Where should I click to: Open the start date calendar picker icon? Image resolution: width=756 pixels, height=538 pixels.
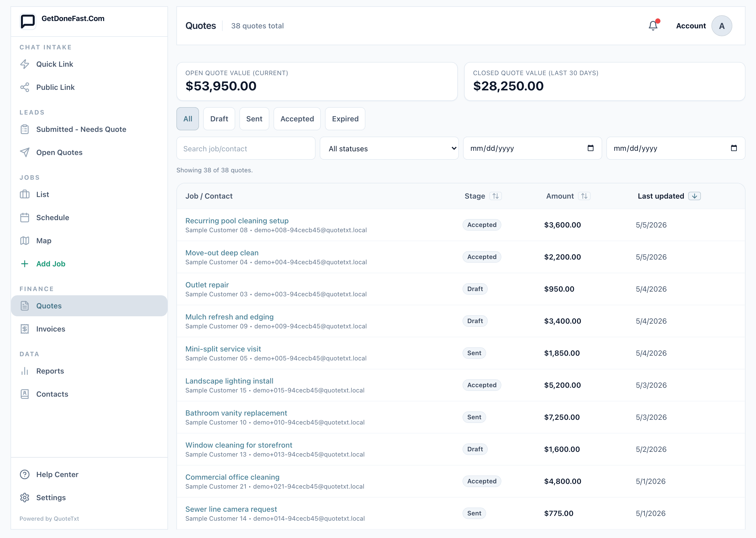pyautogui.click(x=591, y=148)
